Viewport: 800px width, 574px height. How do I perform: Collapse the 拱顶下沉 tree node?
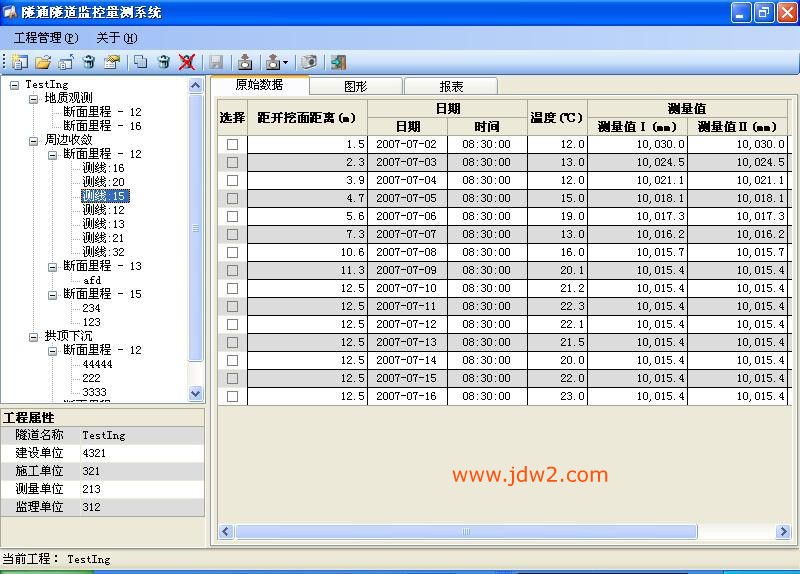coord(34,337)
